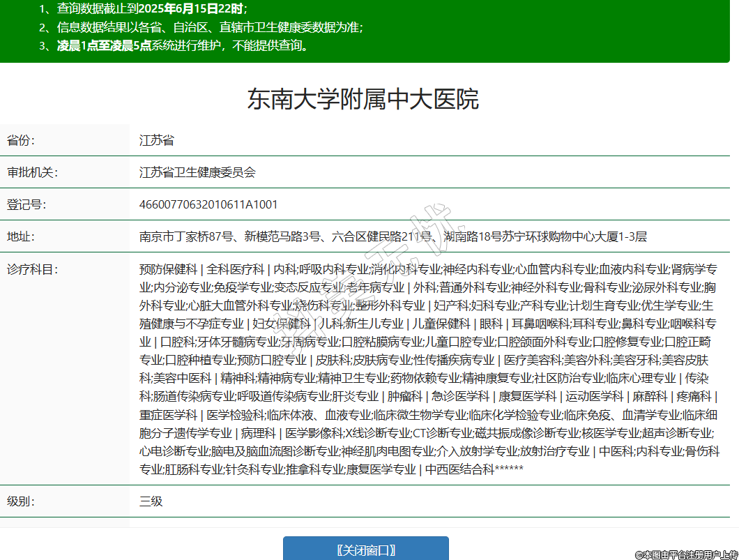The height and width of the screenshot is (560, 739).
Task: Select the 级别 row label
Action: tap(21, 501)
